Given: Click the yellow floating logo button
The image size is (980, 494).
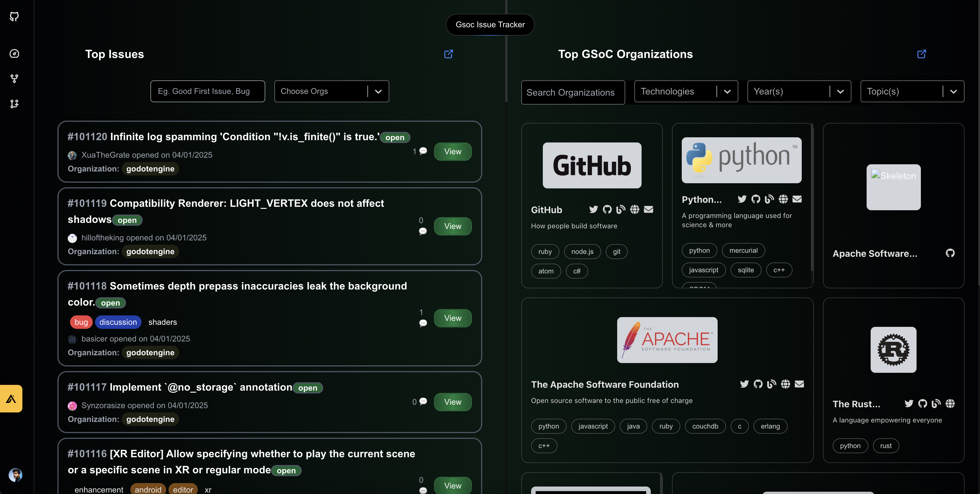Looking at the screenshot, I should click(x=11, y=398).
